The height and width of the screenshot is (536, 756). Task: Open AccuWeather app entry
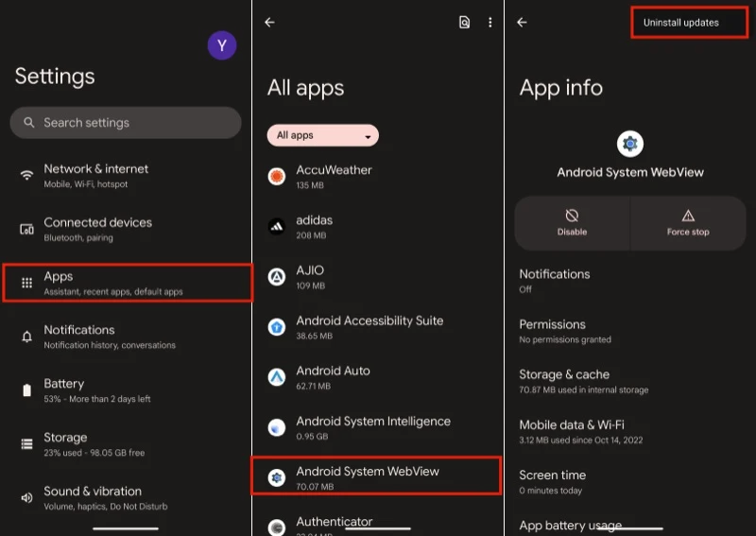coord(377,177)
